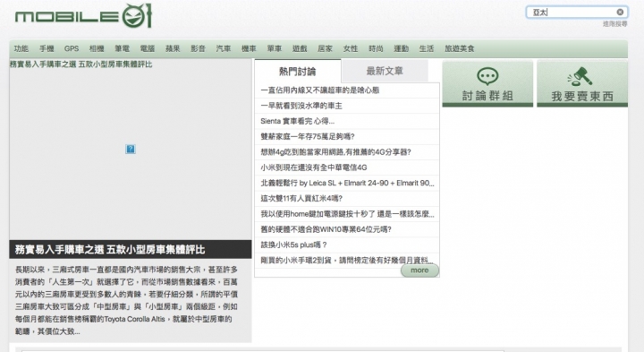644x352 pixels.
Task: Open the 時尚 category
Action: pyautogui.click(x=376, y=48)
